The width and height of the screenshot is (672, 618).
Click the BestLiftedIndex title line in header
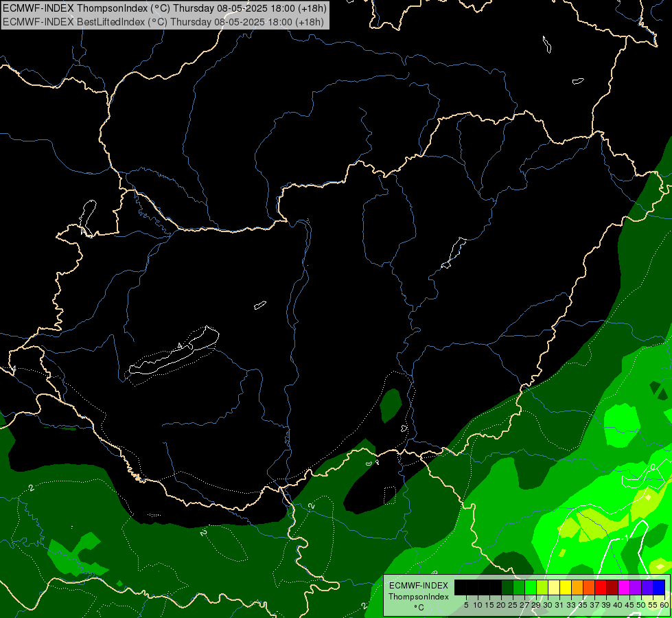(x=163, y=22)
